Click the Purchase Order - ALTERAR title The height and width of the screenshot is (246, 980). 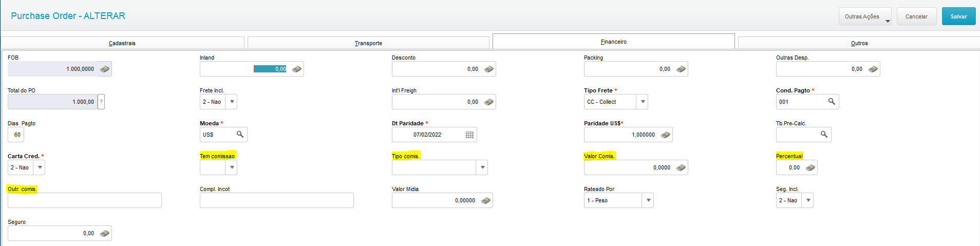[x=68, y=16]
